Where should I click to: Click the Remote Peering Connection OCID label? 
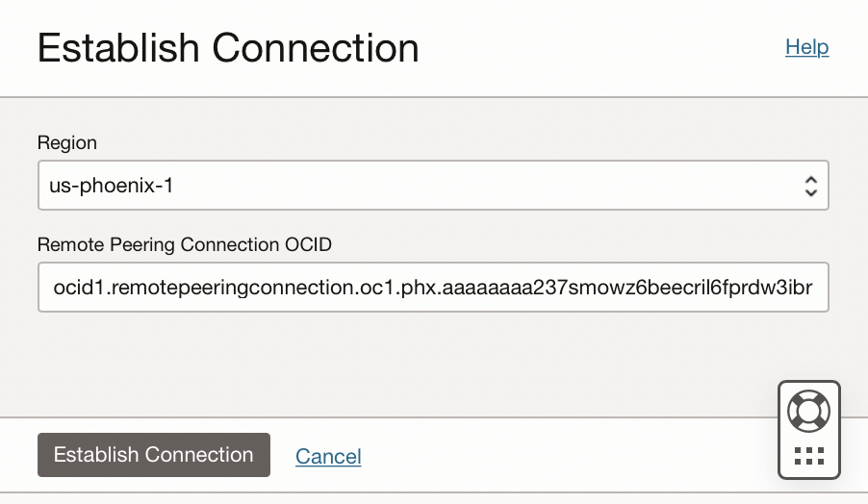tap(185, 244)
